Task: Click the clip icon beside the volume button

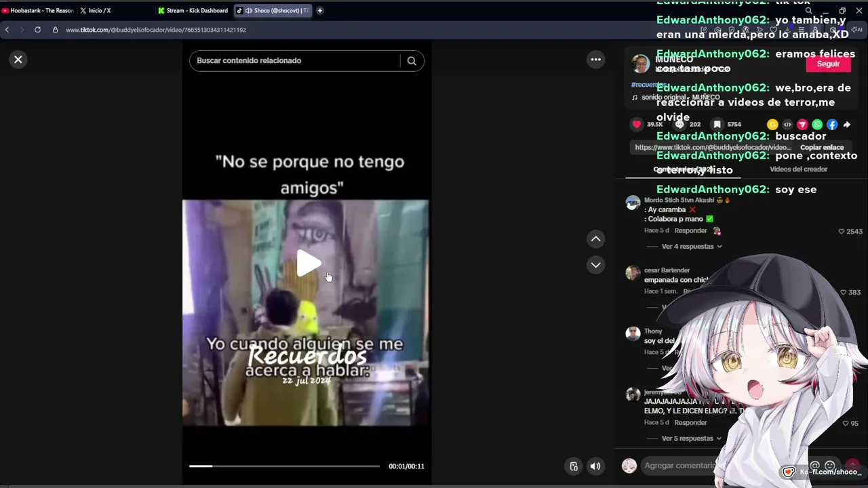Action: pyautogui.click(x=574, y=466)
